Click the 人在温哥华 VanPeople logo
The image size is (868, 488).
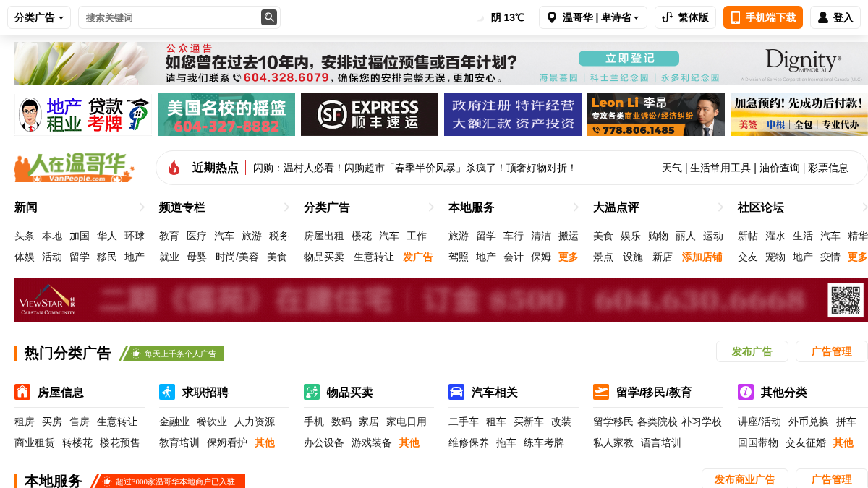[75, 168]
